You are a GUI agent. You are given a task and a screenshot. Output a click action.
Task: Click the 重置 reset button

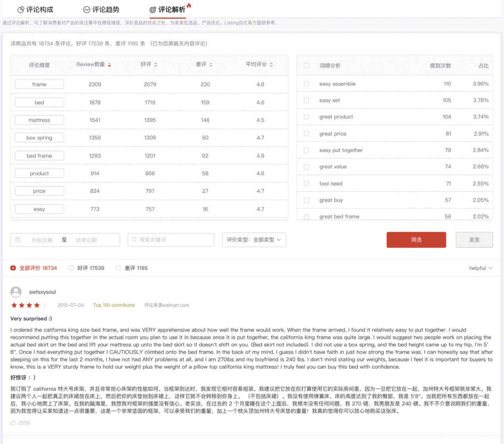[x=474, y=240]
